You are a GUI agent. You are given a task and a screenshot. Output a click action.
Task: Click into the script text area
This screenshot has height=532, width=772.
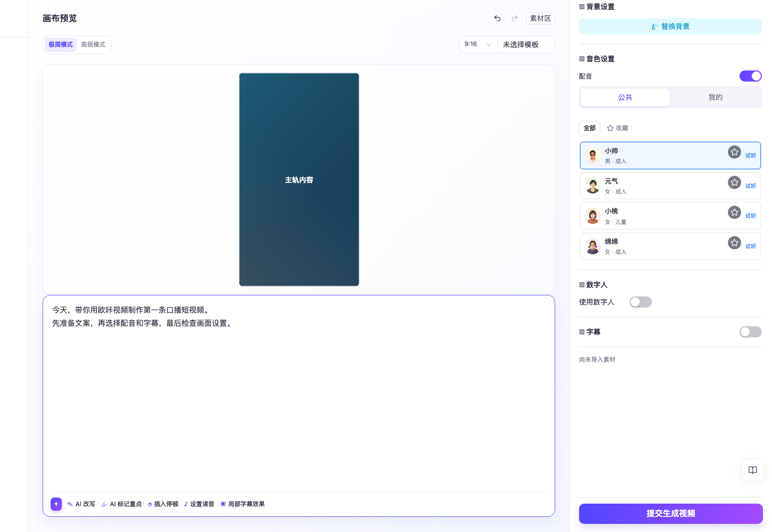point(299,395)
